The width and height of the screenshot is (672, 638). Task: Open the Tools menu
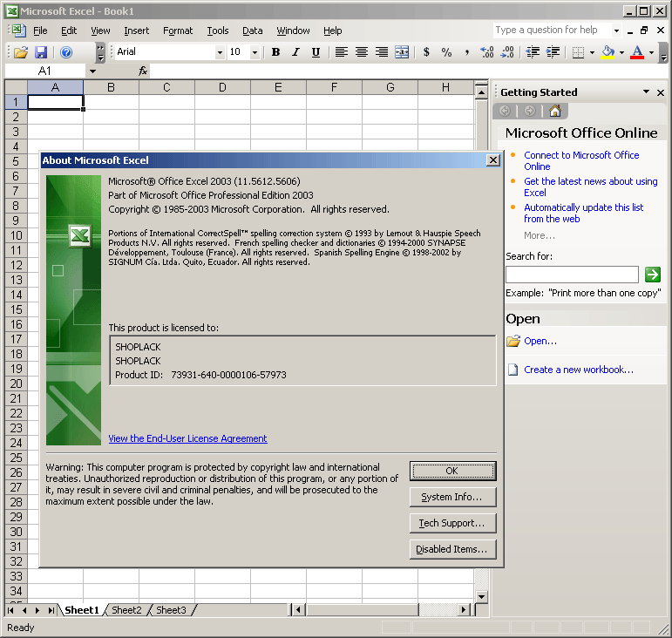coord(218,31)
